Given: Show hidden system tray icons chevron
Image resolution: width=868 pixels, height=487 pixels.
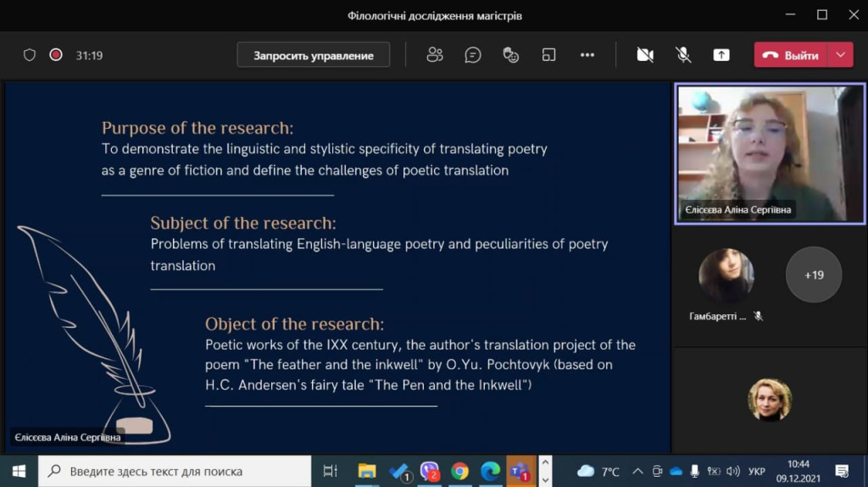Looking at the screenshot, I should click(x=637, y=471).
